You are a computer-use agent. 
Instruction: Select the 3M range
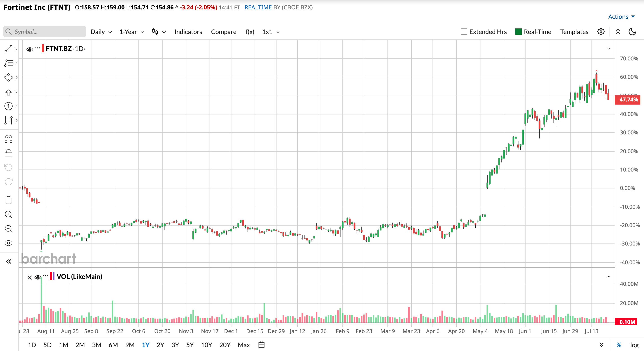(x=97, y=345)
